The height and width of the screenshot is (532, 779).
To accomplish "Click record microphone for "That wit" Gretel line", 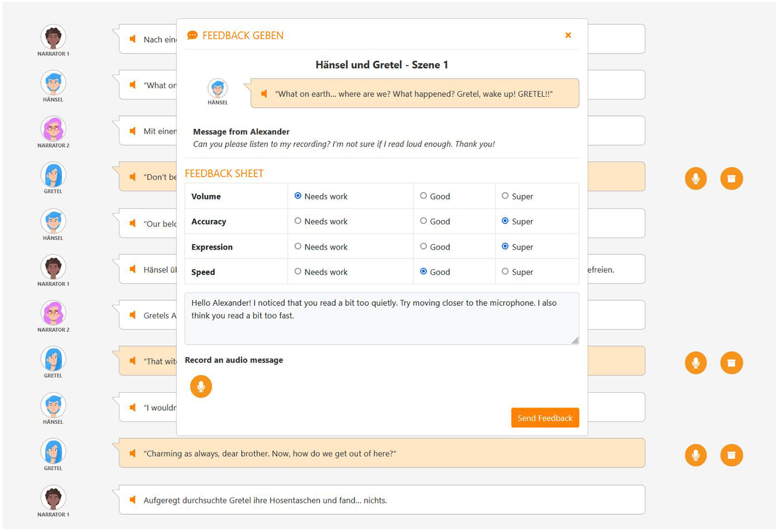I will tap(695, 363).
